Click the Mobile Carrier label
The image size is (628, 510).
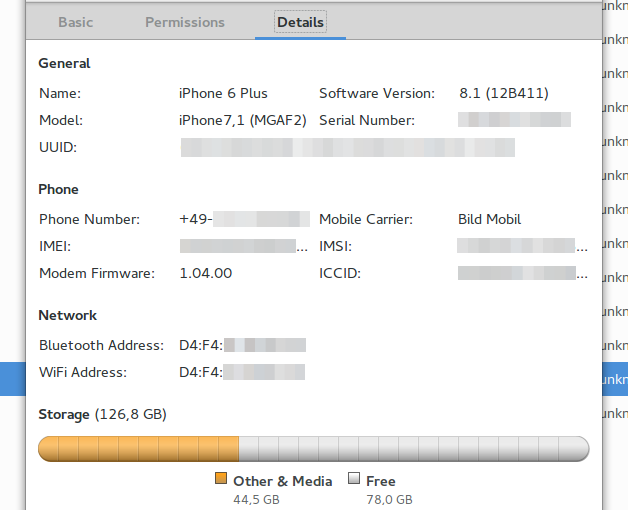point(366,219)
